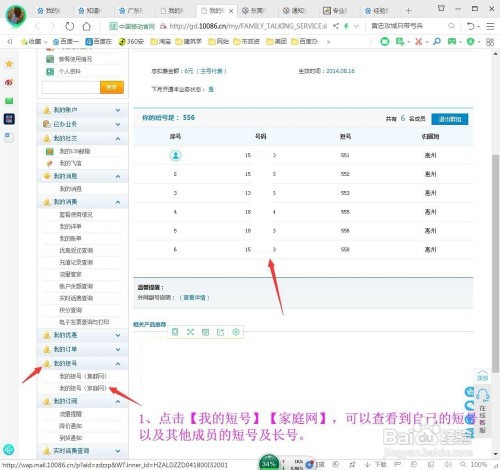Click the search magnifier in the search box
Image resolution: width=500 pixels, height=470 pixels.
tap(451, 26)
